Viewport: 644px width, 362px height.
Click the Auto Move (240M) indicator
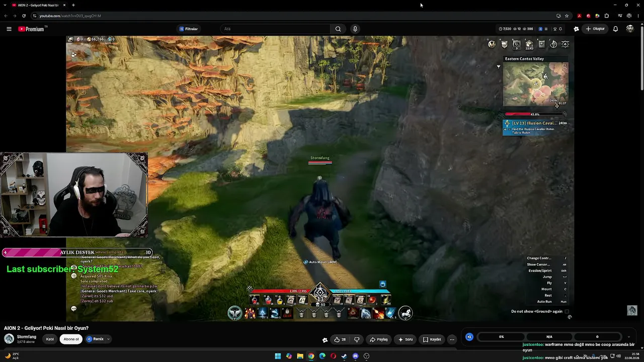click(x=320, y=262)
